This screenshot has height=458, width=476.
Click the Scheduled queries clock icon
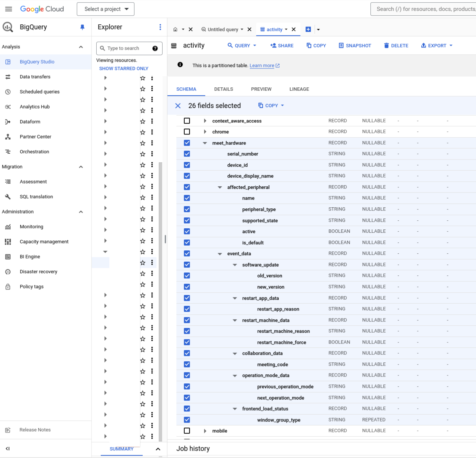8,92
